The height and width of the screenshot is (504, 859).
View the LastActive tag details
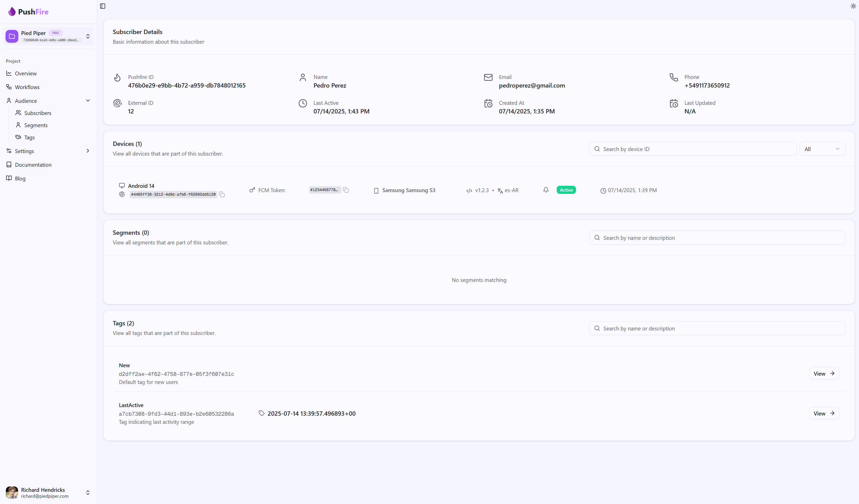point(824,413)
